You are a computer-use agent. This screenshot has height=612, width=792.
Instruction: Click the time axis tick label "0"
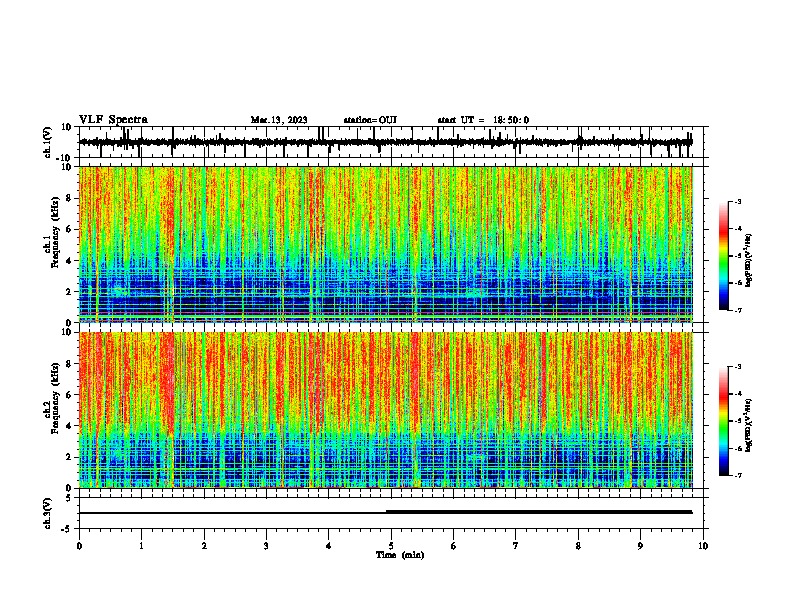pyautogui.click(x=79, y=546)
